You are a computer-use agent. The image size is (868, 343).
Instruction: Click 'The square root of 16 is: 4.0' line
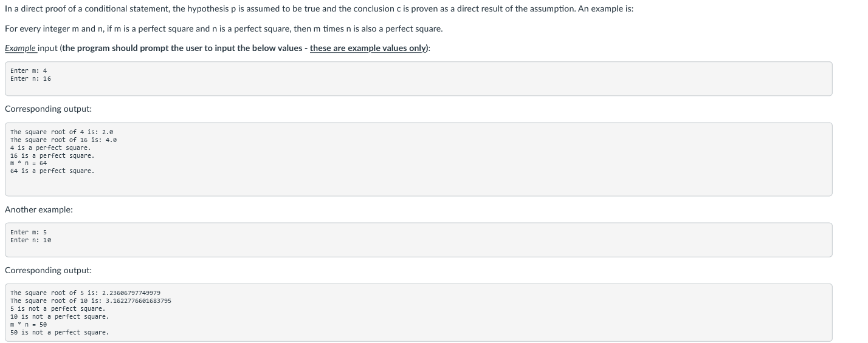(x=64, y=140)
